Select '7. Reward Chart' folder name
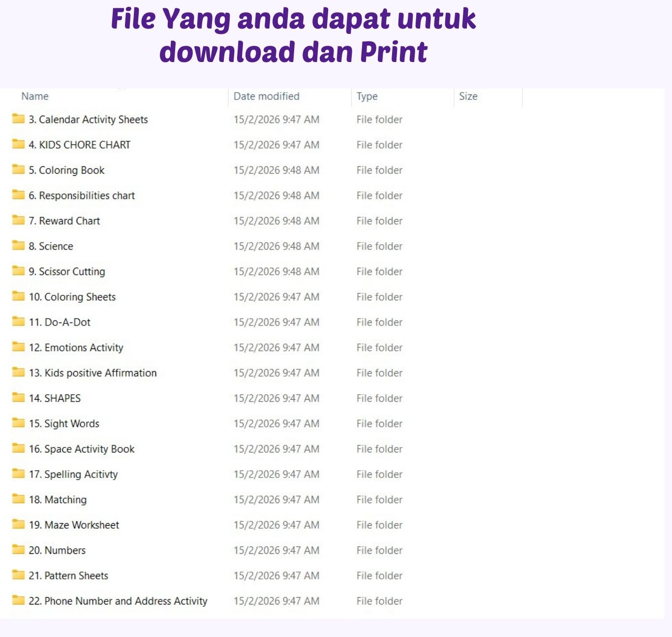Image resolution: width=672 pixels, height=637 pixels. pos(64,221)
